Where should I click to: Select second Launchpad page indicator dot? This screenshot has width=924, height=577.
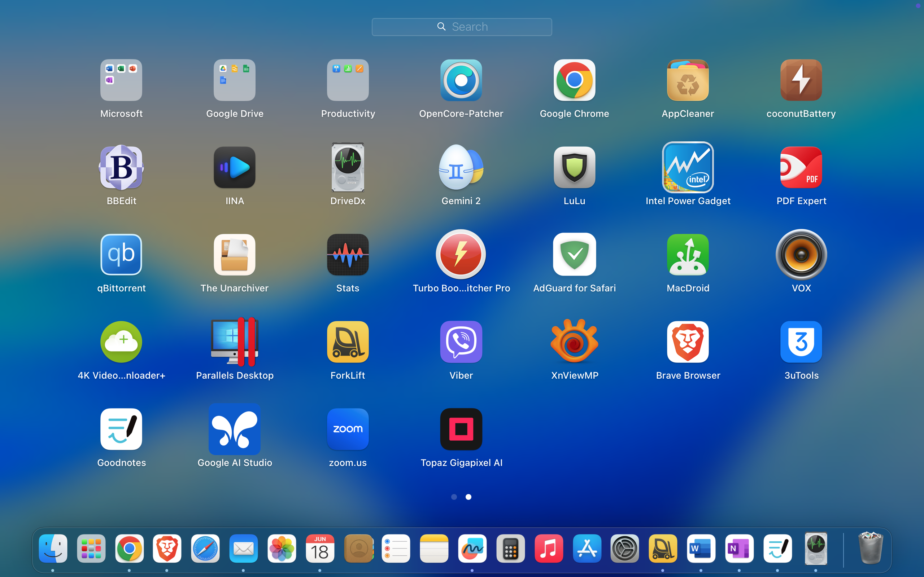click(468, 497)
